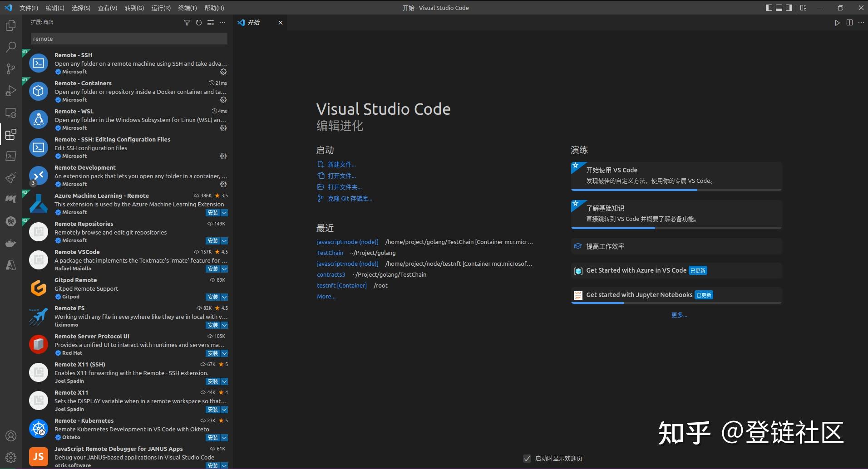Click the remote search input field
This screenshot has width=868, height=469.
[x=128, y=39]
